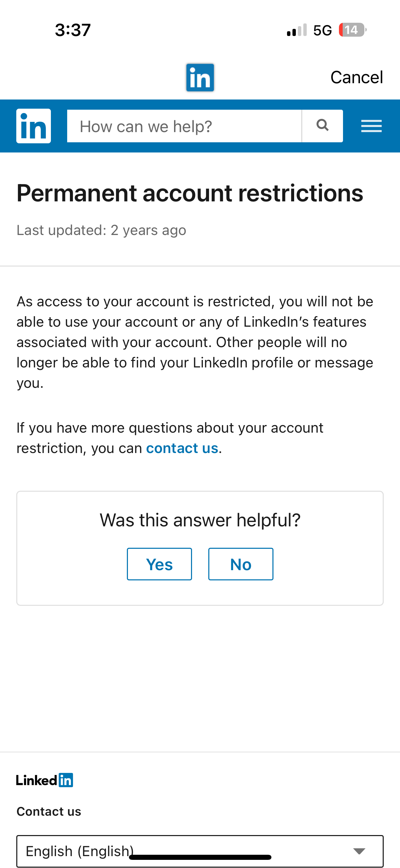The height and width of the screenshot is (868, 400).
Task: Tap the "Last updated: 2 years ago" text
Action: click(101, 230)
